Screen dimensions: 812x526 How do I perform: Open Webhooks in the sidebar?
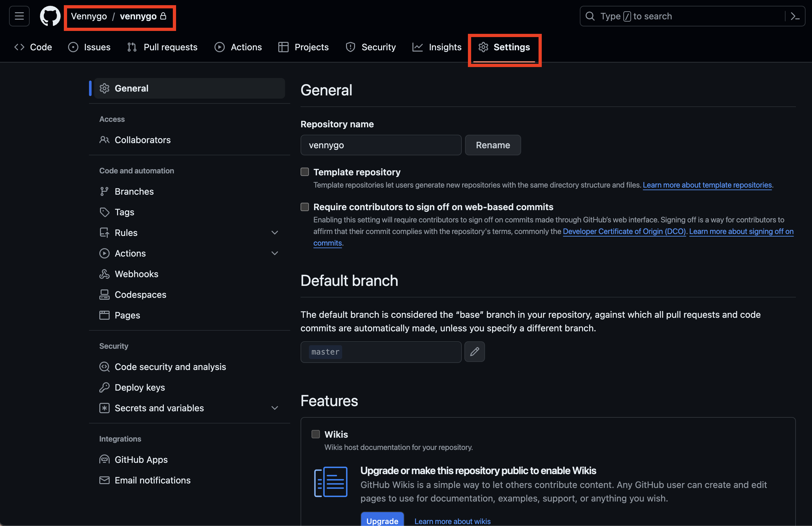click(x=136, y=274)
